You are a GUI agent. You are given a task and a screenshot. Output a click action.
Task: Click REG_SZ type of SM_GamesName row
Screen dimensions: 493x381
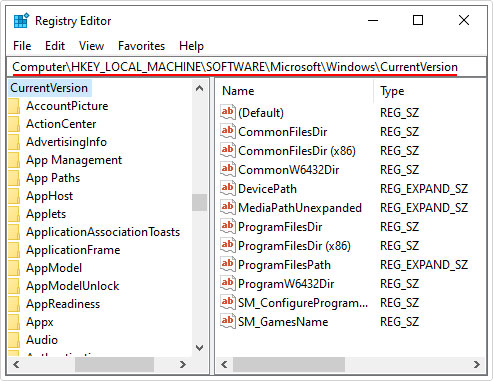(399, 322)
